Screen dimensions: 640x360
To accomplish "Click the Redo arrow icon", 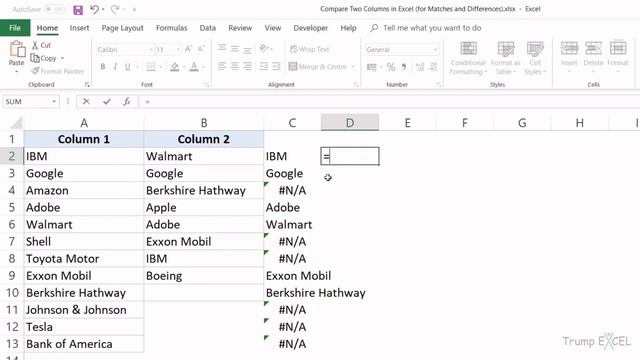I will click(115, 9).
